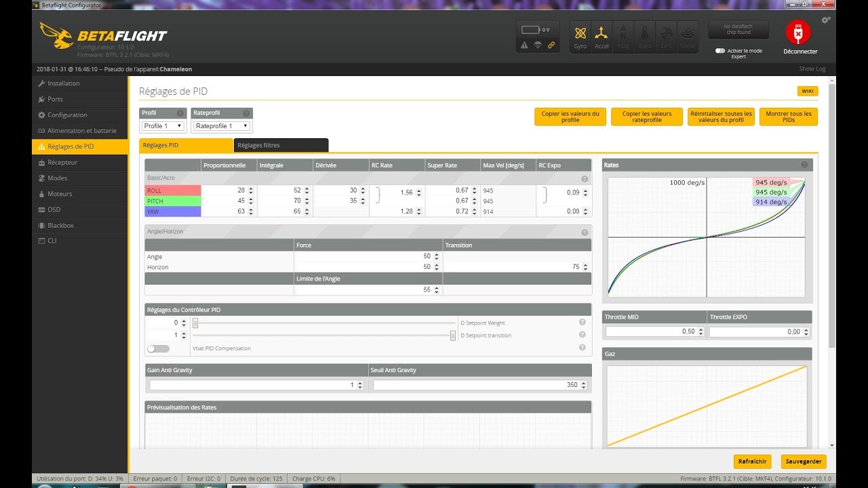Click Copier les valeurs du profile

click(x=570, y=117)
